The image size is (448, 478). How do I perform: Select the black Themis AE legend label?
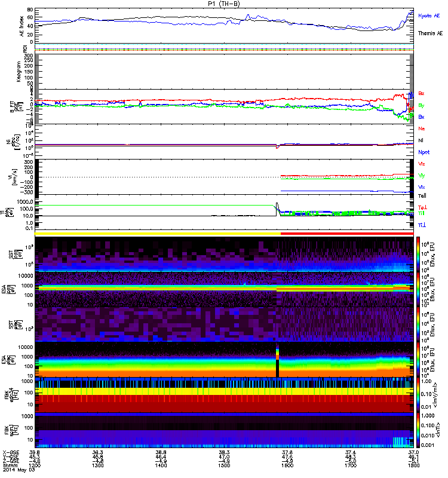(430, 33)
